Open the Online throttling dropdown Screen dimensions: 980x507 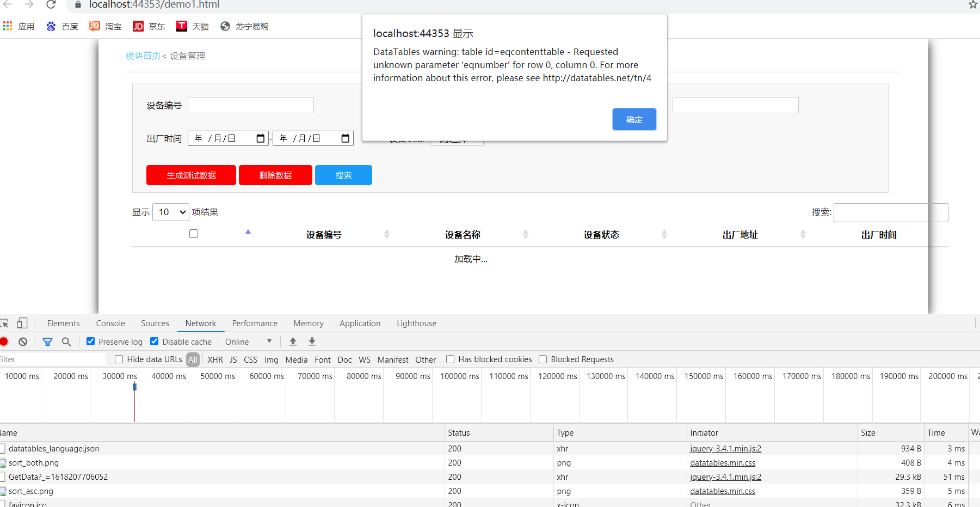coord(249,341)
